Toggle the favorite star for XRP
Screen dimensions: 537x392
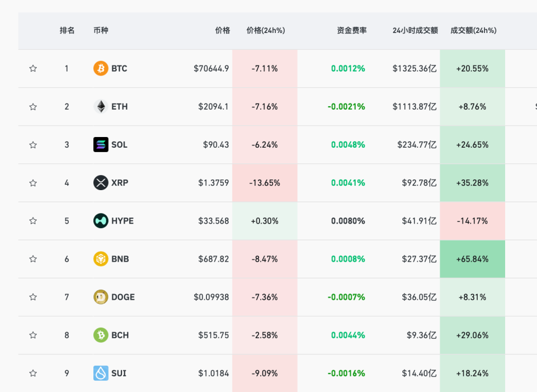click(33, 183)
